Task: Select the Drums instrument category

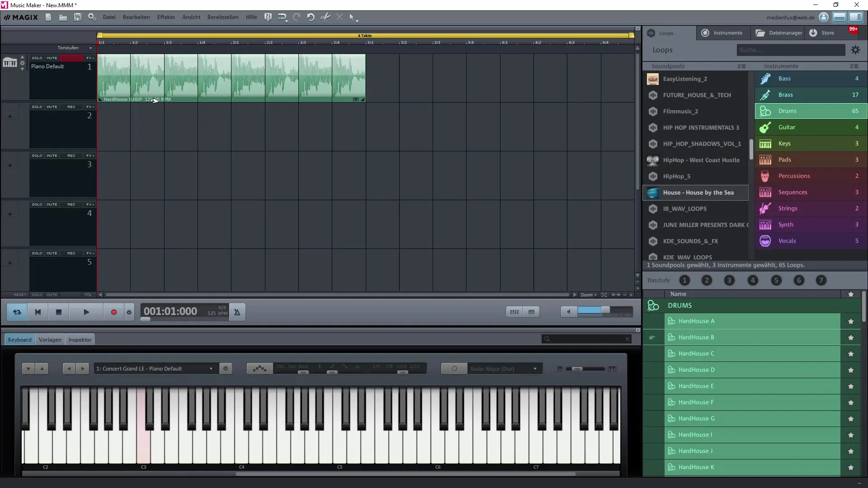Action: click(x=811, y=111)
